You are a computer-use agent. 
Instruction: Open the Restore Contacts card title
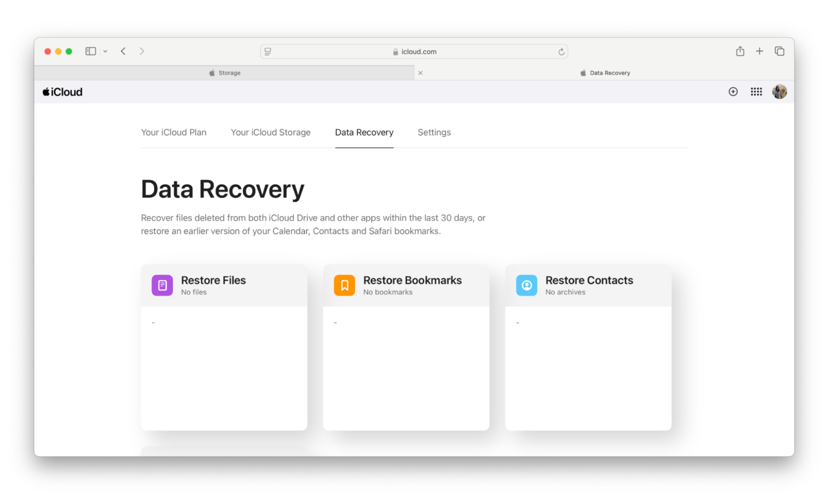589,280
